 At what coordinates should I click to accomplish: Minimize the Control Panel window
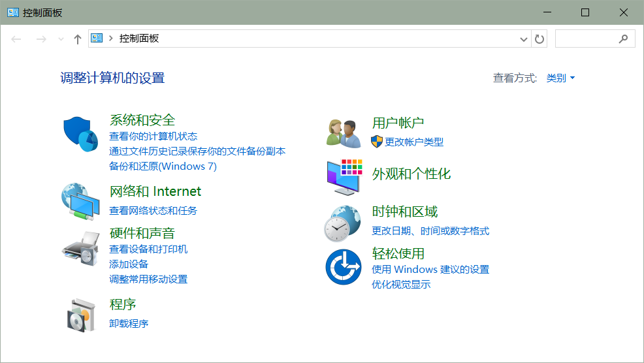[x=547, y=12]
